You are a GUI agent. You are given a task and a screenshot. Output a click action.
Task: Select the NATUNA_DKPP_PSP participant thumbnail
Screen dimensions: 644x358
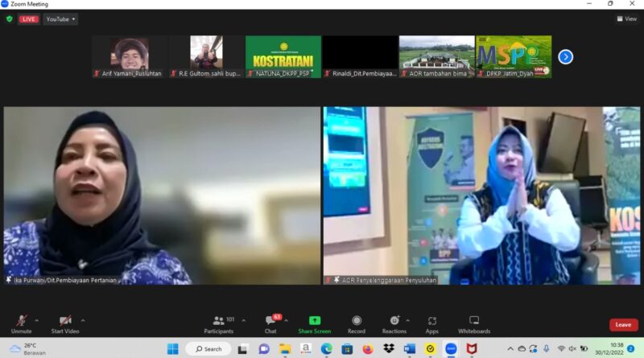tap(283, 56)
